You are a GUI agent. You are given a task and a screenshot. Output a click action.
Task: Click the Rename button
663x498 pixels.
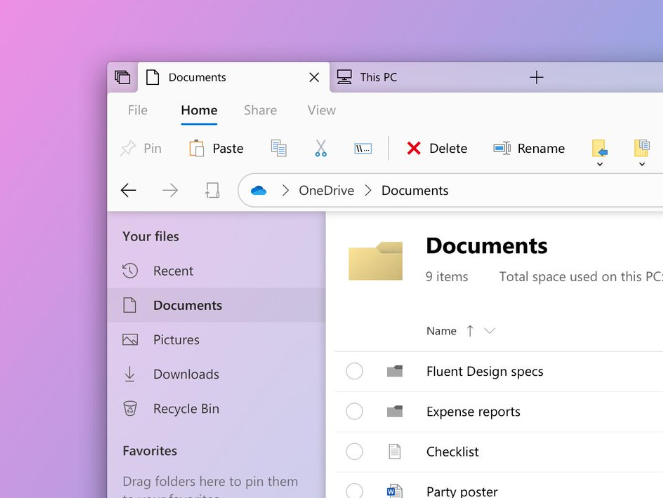pos(529,148)
